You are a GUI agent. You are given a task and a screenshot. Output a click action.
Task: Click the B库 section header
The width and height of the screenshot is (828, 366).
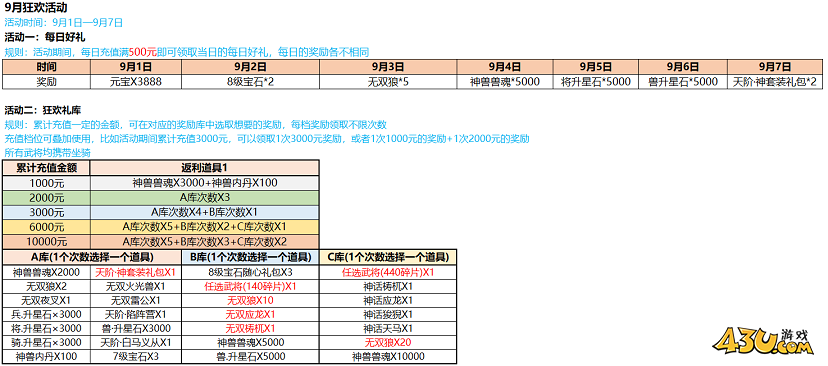250,257
